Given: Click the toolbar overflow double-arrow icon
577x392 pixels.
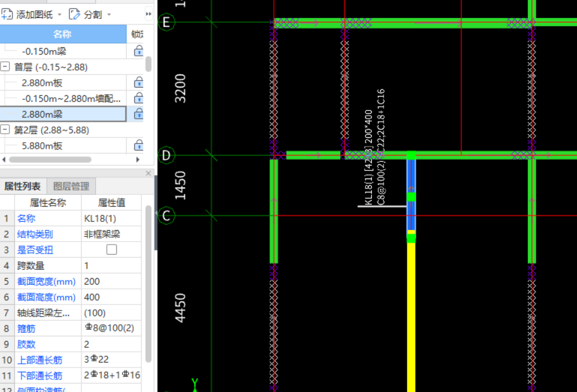Looking at the screenshot, I should (149, 14).
